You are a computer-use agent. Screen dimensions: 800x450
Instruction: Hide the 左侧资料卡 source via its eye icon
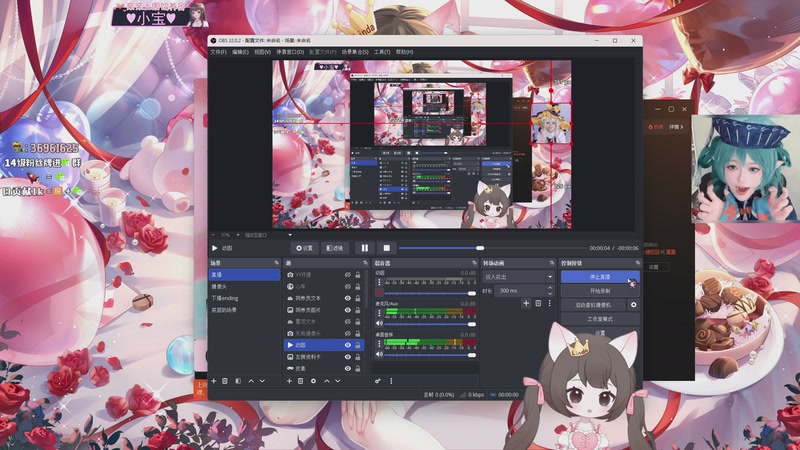tap(347, 357)
